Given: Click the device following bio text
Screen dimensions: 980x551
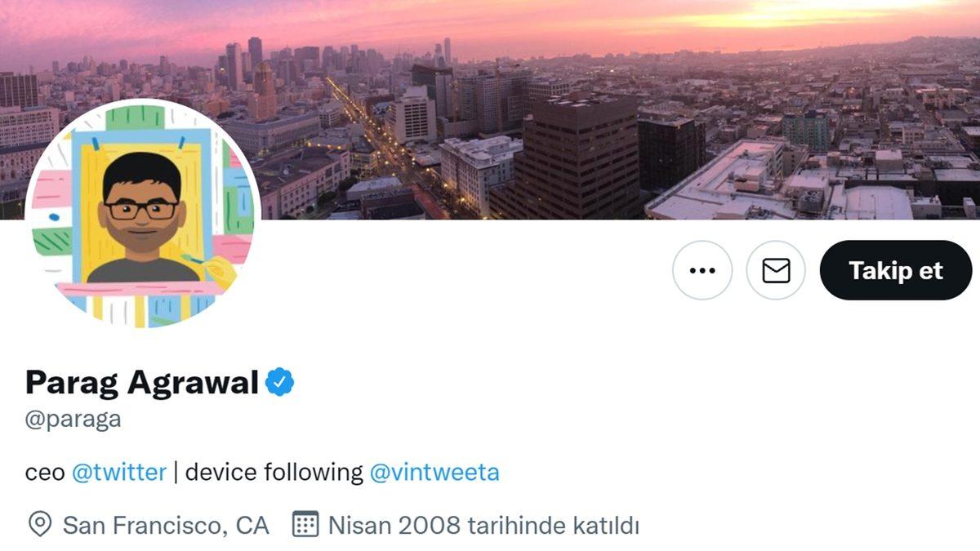Looking at the screenshot, I should (x=274, y=472).
